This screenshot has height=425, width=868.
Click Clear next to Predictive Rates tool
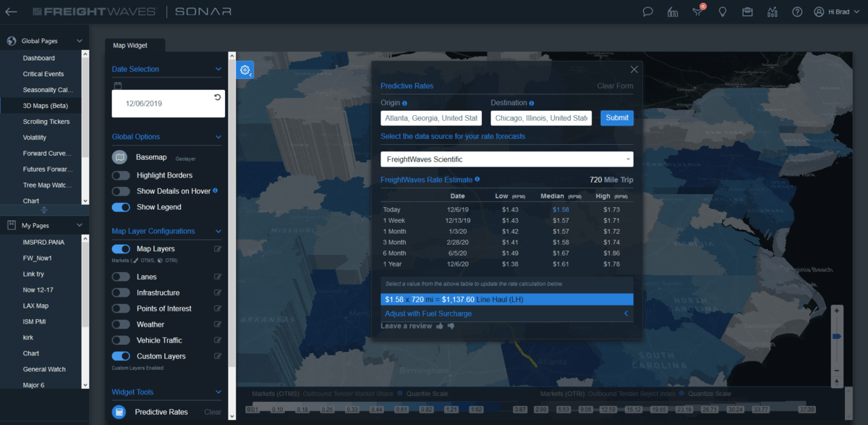coord(213,412)
